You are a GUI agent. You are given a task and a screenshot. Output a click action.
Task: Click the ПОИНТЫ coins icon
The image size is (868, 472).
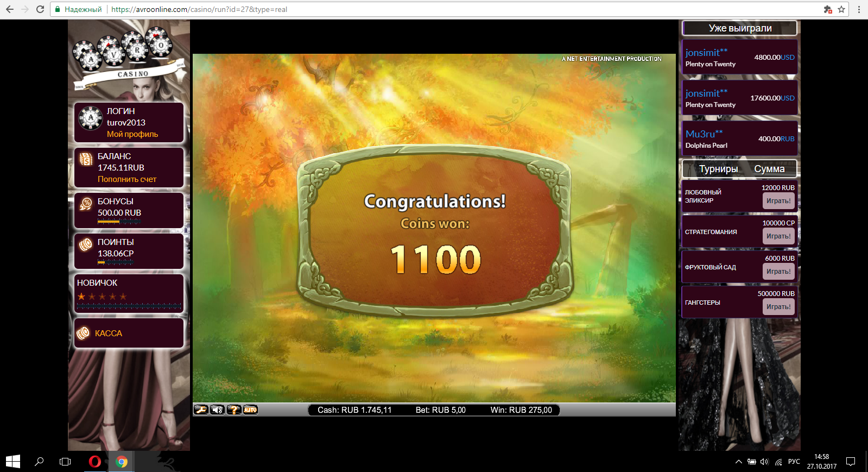[x=86, y=245]
